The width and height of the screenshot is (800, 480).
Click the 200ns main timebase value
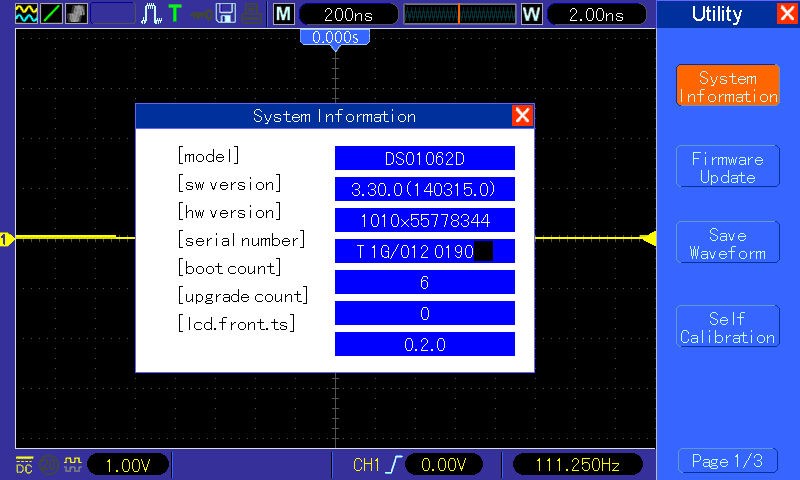coord(348,14)
